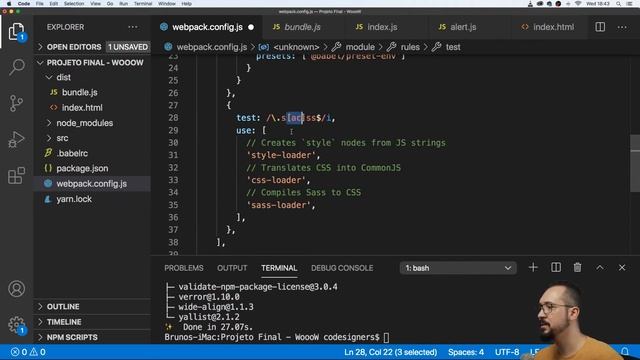Switch to the index.js tab
The width and height of the screenshot is (640, 360).
tap(381, 27)
